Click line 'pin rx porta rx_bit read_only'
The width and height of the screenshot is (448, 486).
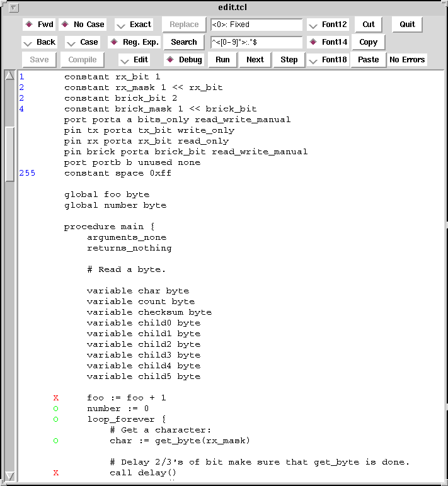click(146, 142)
